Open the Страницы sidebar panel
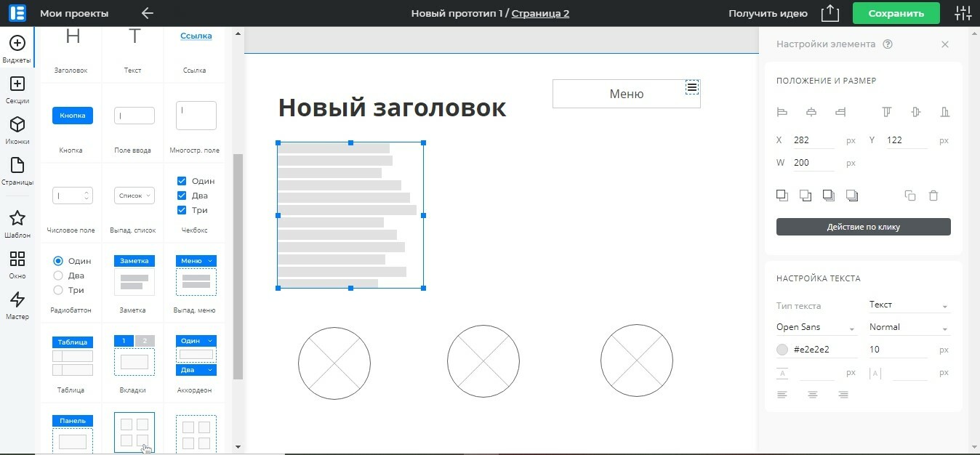 (17, 172)
